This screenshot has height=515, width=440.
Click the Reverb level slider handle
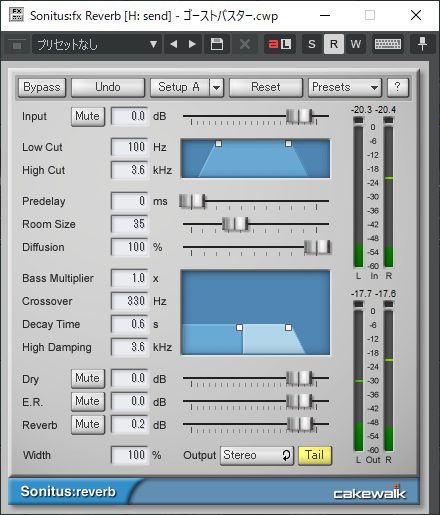point(300,424)
